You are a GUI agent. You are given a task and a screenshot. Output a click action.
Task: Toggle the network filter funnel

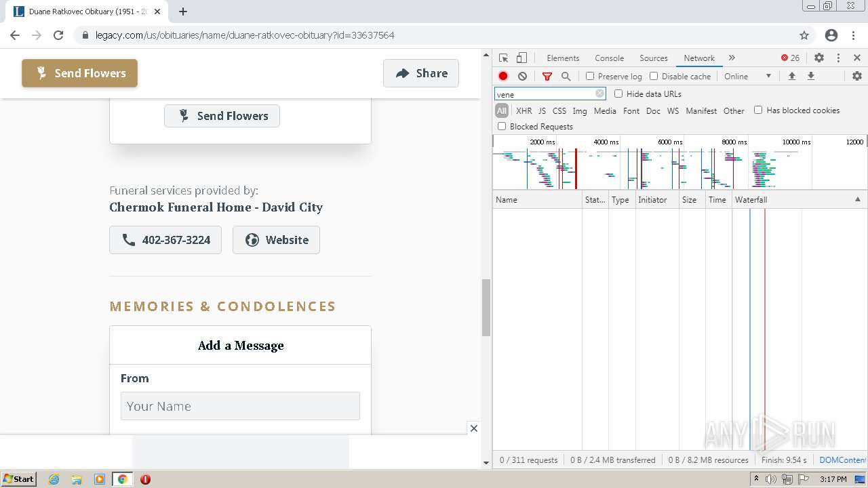[547, 77]
